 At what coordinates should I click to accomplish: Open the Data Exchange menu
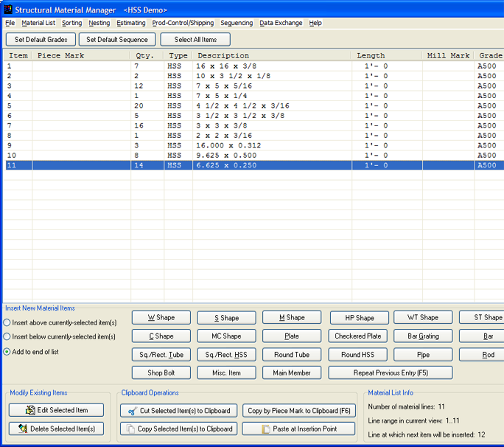click(x=281, y=23)
